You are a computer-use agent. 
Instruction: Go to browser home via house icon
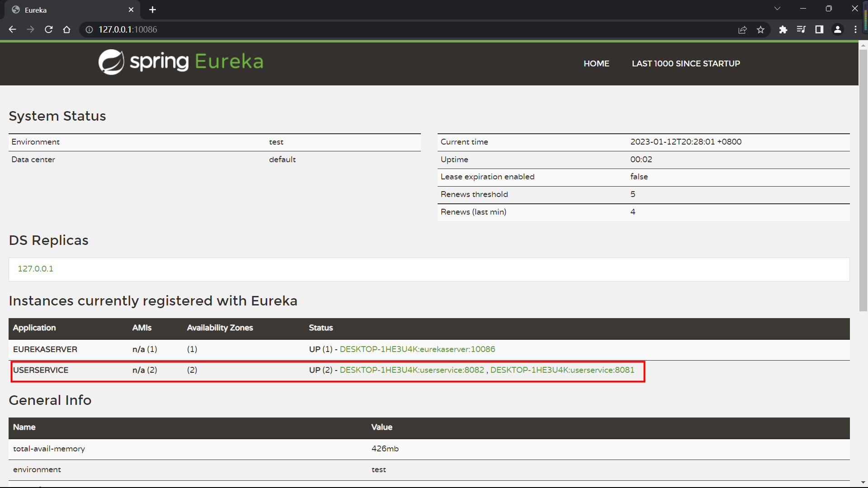coord(67,29)
